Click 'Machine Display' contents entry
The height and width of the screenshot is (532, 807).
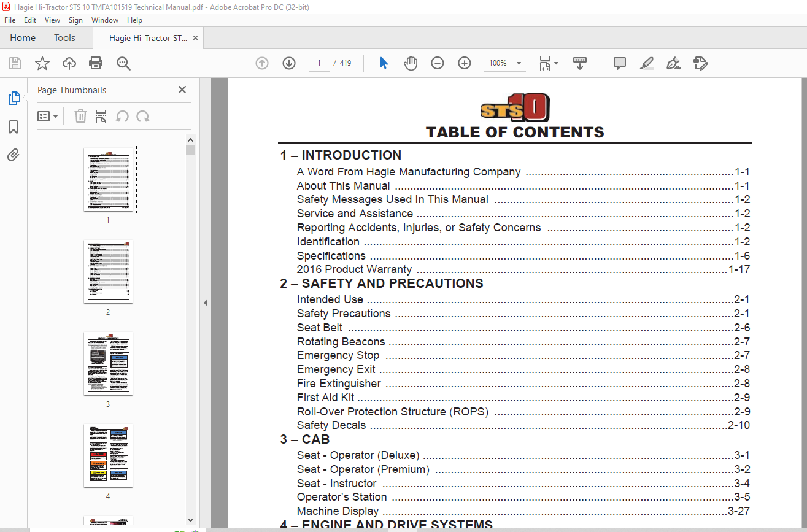(338, 511)
